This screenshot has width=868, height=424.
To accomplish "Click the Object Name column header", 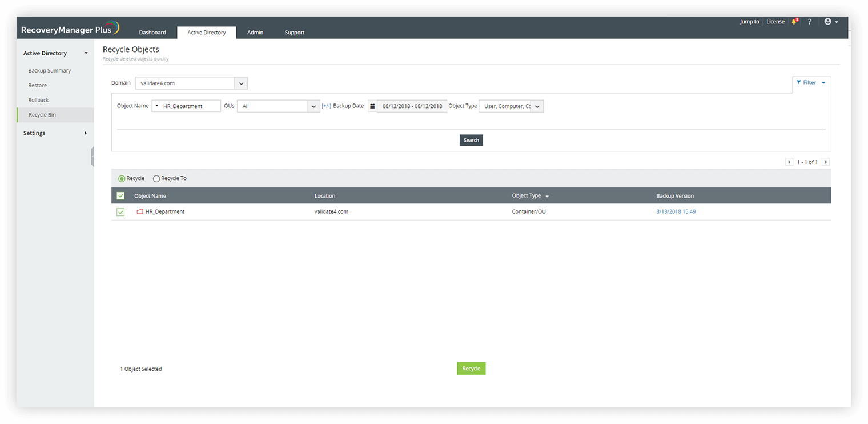I will [x=150, y=196].
